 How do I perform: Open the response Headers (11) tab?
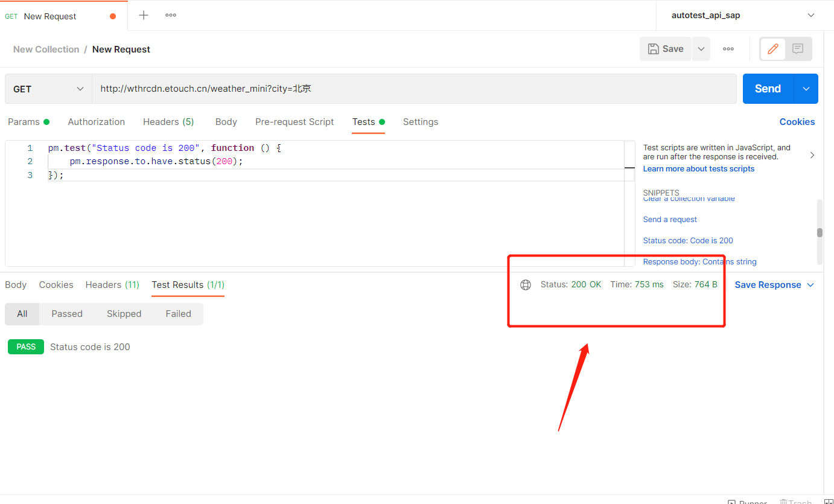click(x=112, y=285)
